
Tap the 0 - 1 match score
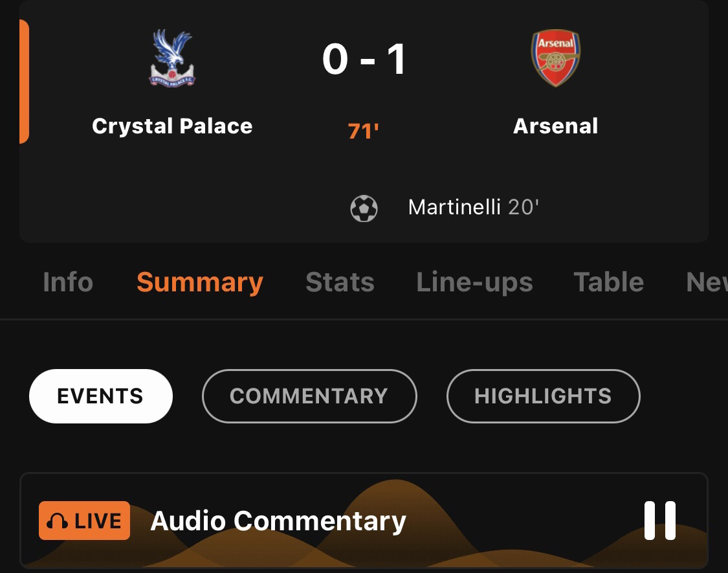pyautogui.click(x=364, y=60)
